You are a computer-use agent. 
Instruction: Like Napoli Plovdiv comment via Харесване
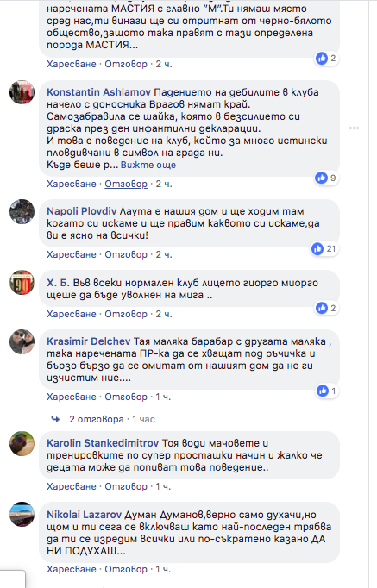pos(72,254)
